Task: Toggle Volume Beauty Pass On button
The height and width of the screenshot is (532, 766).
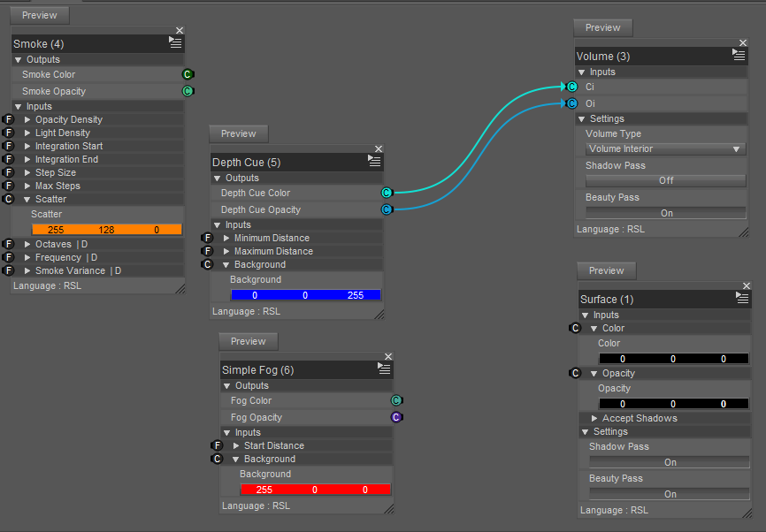Action: coord(666,213)
